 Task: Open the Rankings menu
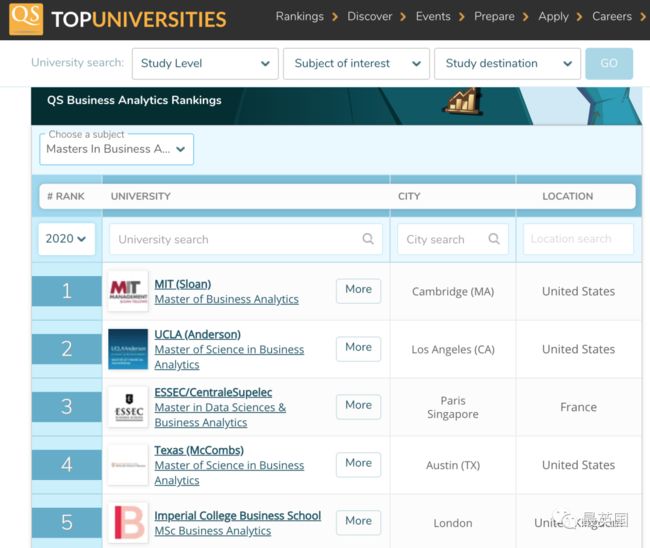[300, 17]
